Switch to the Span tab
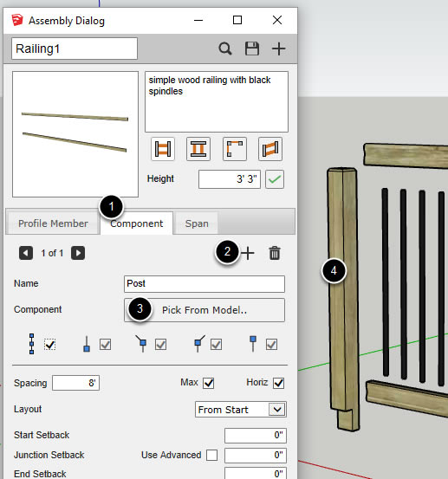The width and height of the screenshot is (448, 479). coord(197,223)
